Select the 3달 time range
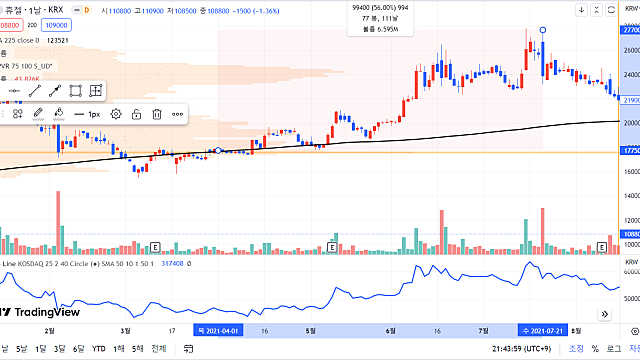The height and width of the screenshot is (360, 640). (60, 349)
